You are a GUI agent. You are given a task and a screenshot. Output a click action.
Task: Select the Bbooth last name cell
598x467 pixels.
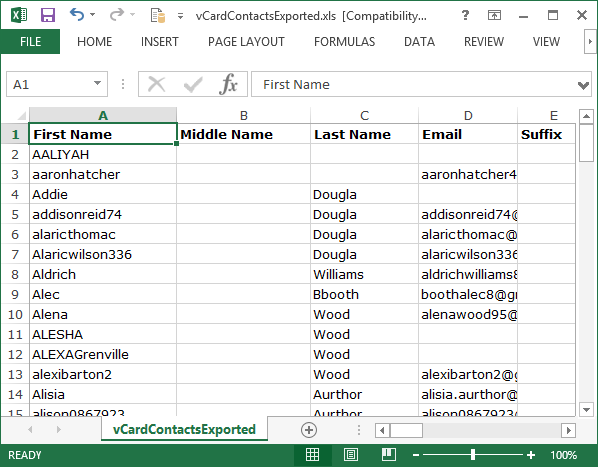tap(365, 294)
